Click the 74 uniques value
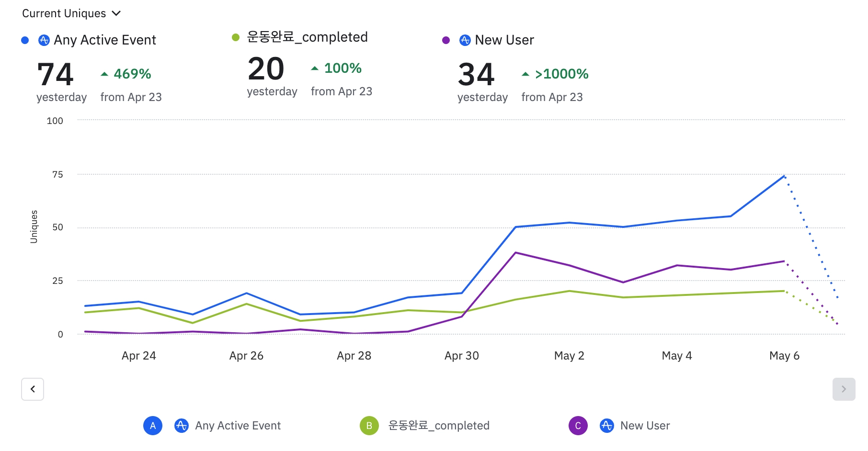Screen dimensions: 868x451 point(56,75)
